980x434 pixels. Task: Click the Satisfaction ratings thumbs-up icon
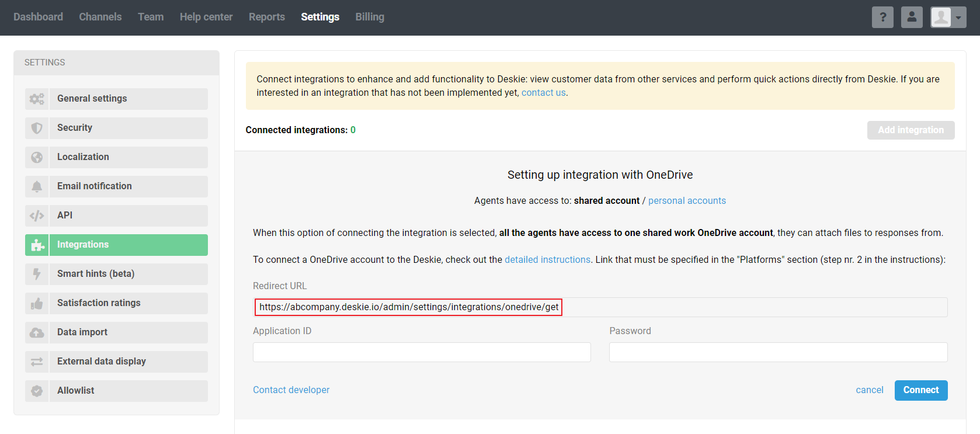point(37,303)
